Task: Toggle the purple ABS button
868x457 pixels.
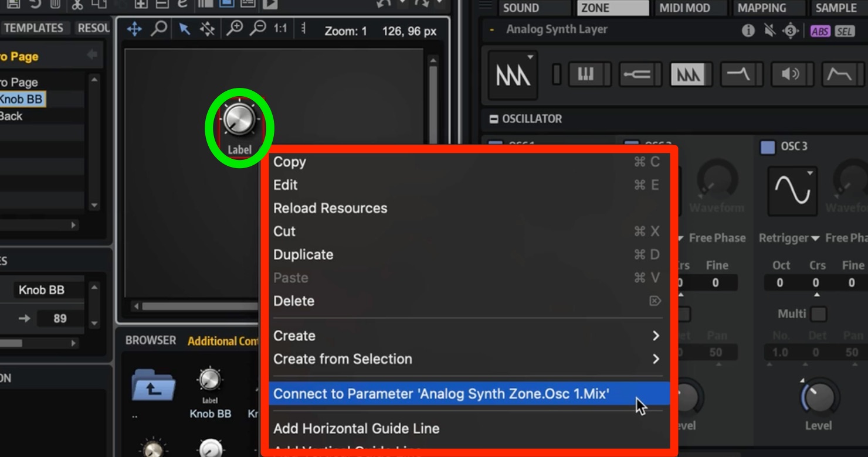Action: pyautogui.click(x=820, y=32)
